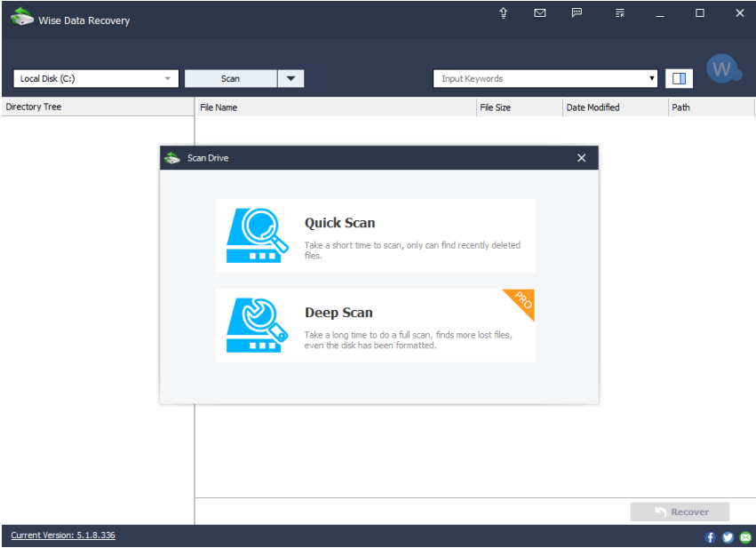Click the round W account avatar
756x548 pixels.
click(722, 69)
